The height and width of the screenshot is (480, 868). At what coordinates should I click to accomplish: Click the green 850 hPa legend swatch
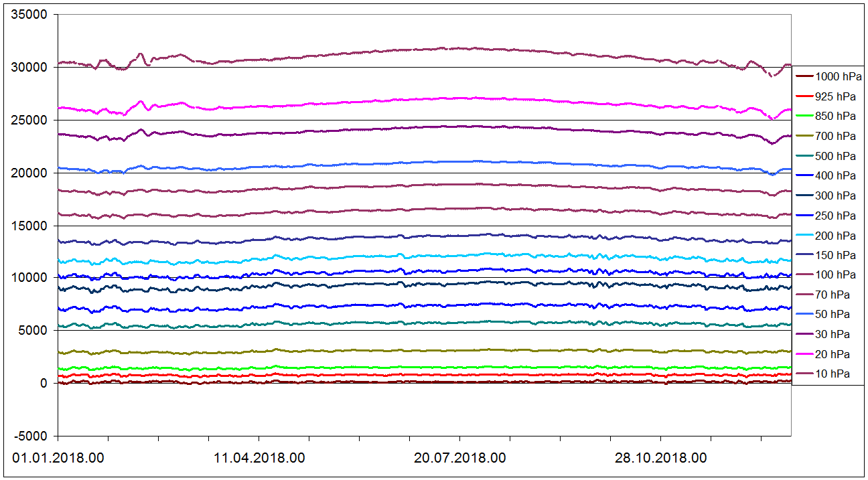point(804,116)
